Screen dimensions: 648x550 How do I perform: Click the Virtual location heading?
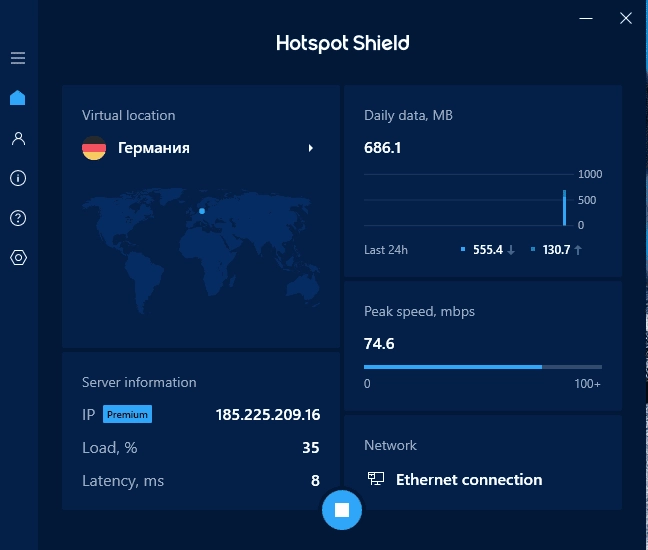[x=129, y=115]
